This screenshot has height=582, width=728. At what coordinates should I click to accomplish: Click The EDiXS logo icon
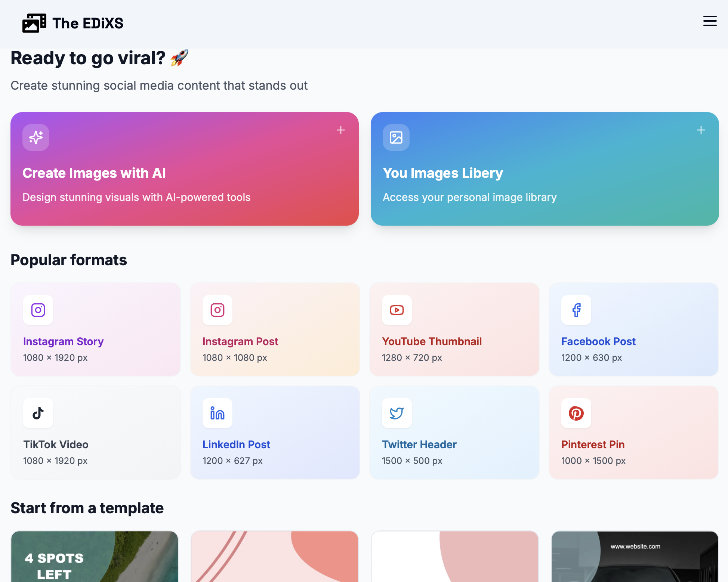(x=34, y=23)
